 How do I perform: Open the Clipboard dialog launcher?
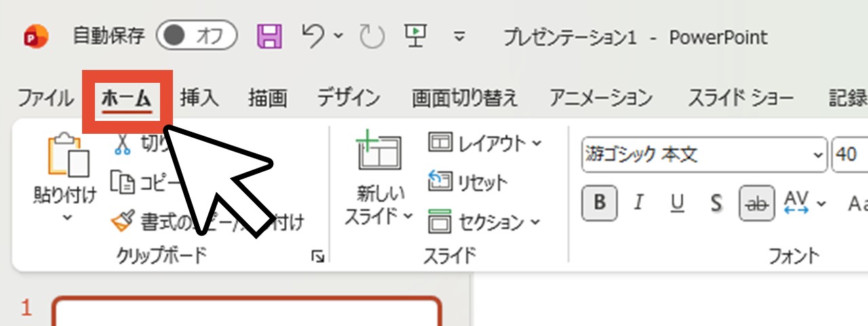point(317,256)
